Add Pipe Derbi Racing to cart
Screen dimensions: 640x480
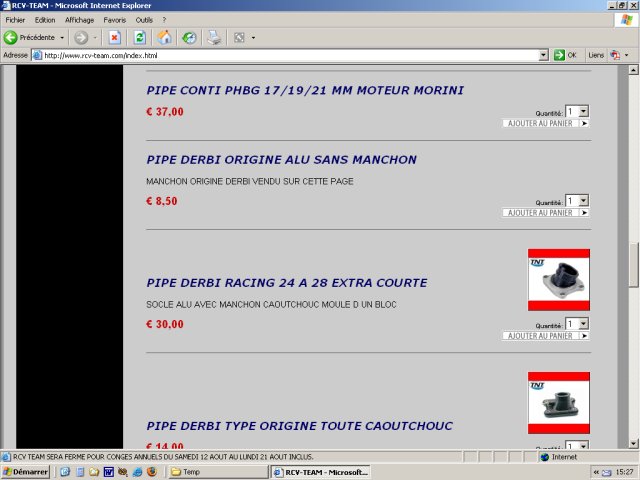(545, 336)
